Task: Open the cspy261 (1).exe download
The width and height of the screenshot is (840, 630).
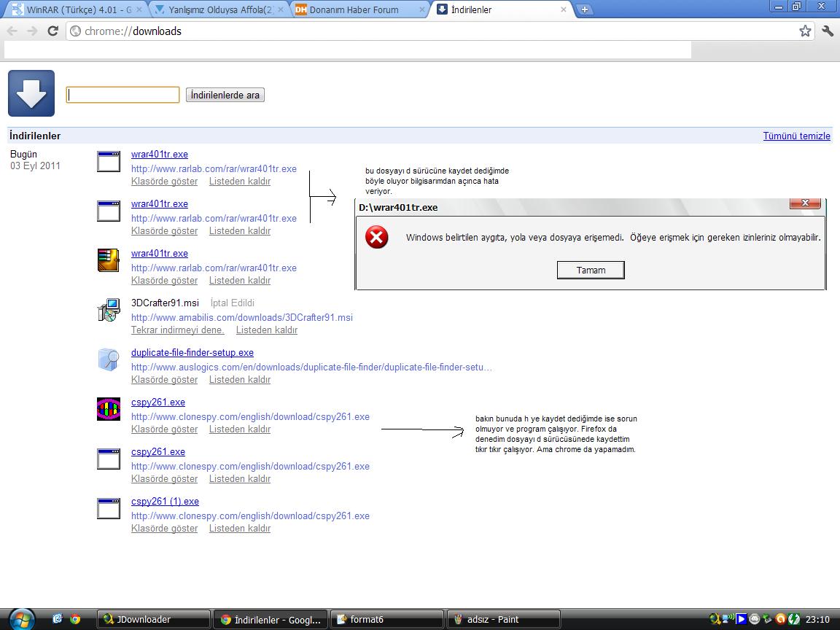Action: point(165,502)
